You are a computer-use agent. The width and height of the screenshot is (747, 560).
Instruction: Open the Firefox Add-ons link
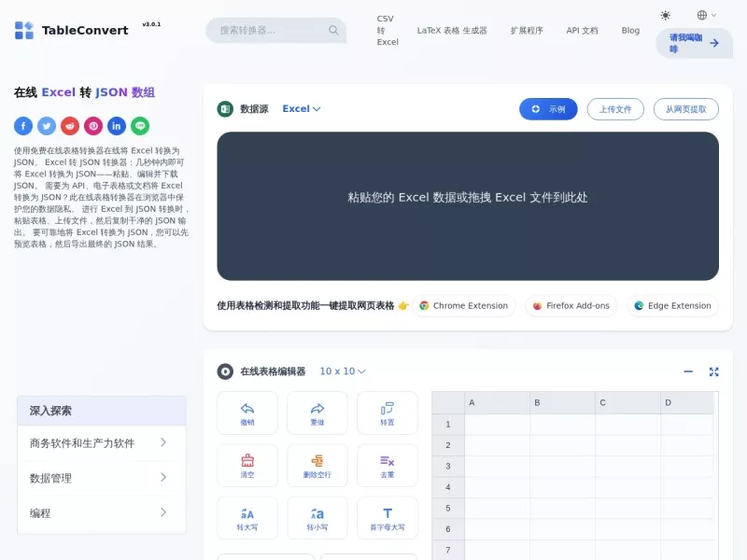571,306
